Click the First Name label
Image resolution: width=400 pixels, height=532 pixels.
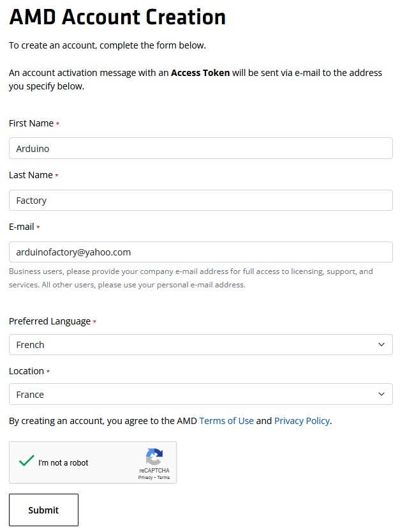(x=31, y=123)
